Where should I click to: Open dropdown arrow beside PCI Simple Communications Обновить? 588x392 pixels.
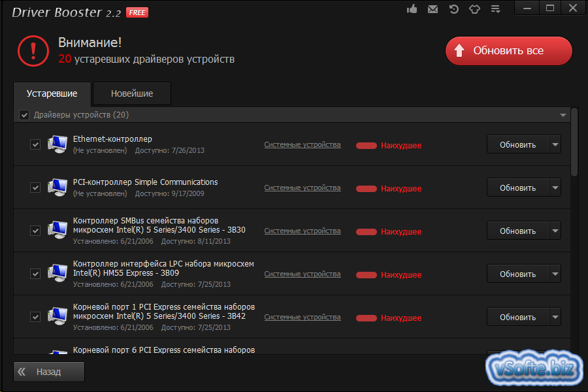(555, 188)
